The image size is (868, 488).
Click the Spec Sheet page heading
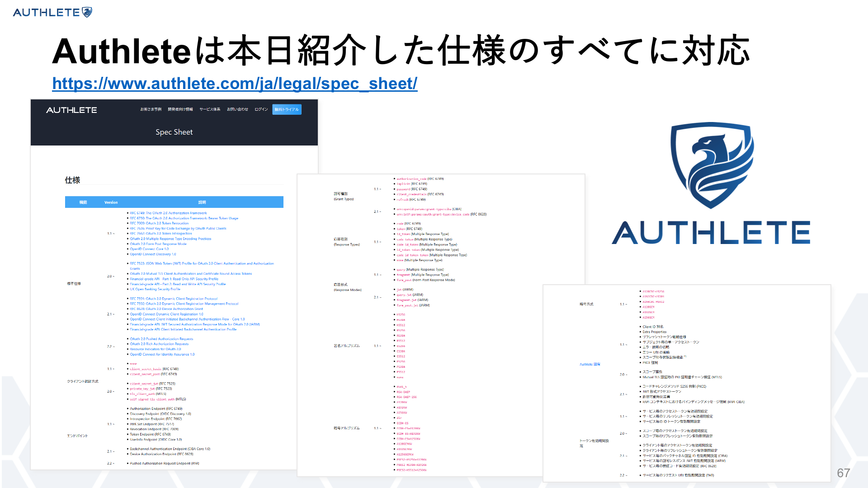click(174, 132)
